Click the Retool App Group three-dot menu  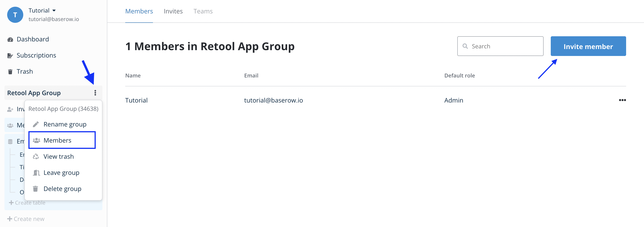[x=95, y=93]
